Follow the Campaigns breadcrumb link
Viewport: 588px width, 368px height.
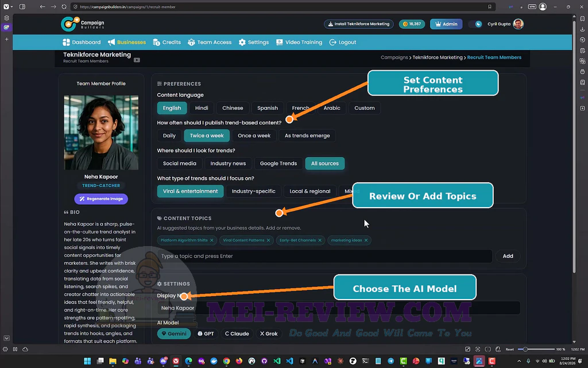[x=394, y=57]
